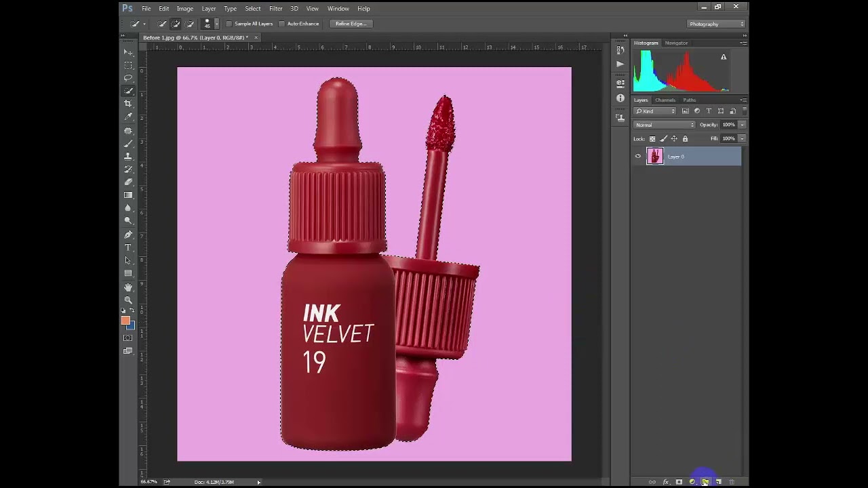Switch to the Navigator tab
The image size is (868, 488).
(676, 43)
